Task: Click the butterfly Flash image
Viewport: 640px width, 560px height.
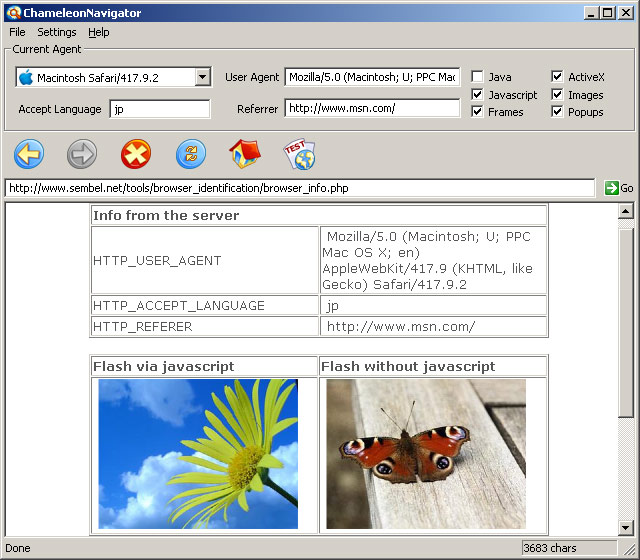Action: click(x=426, y=453)
